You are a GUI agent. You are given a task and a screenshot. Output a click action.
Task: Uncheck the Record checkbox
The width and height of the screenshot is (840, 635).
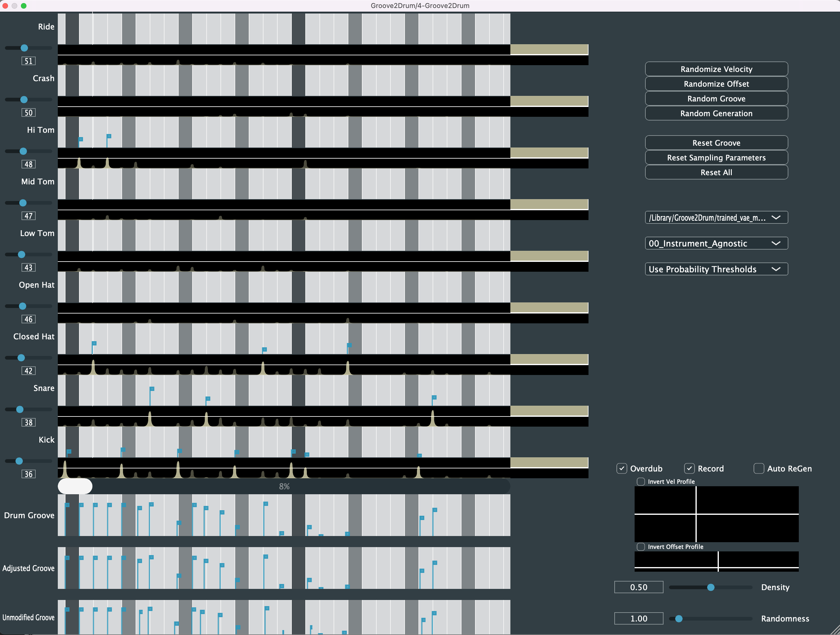(x=689, y=468)
